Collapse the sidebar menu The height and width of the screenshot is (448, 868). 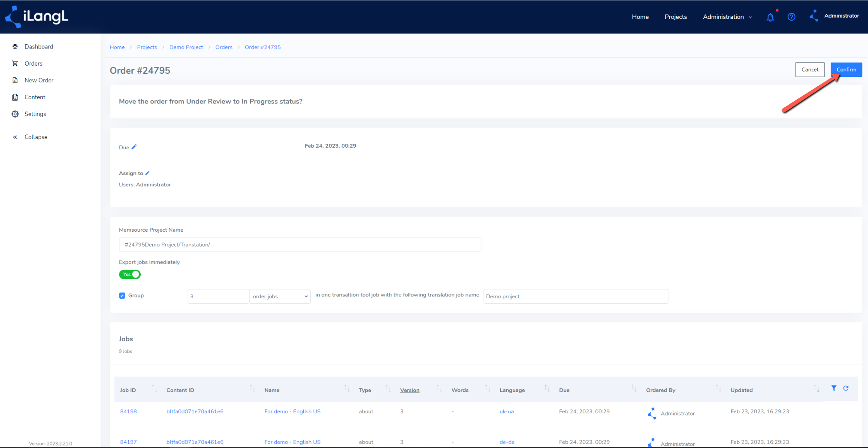coord(36,137)
